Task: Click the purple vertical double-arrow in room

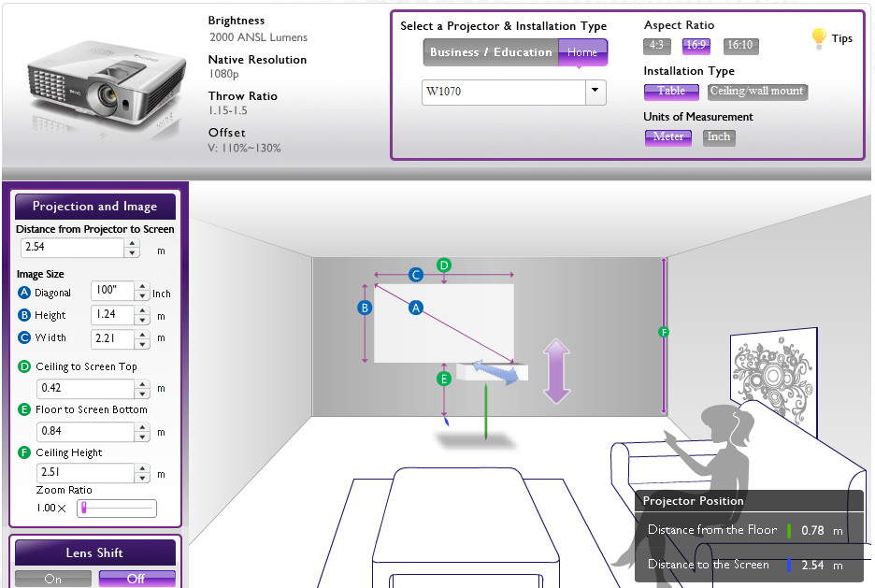Action: 556,371
